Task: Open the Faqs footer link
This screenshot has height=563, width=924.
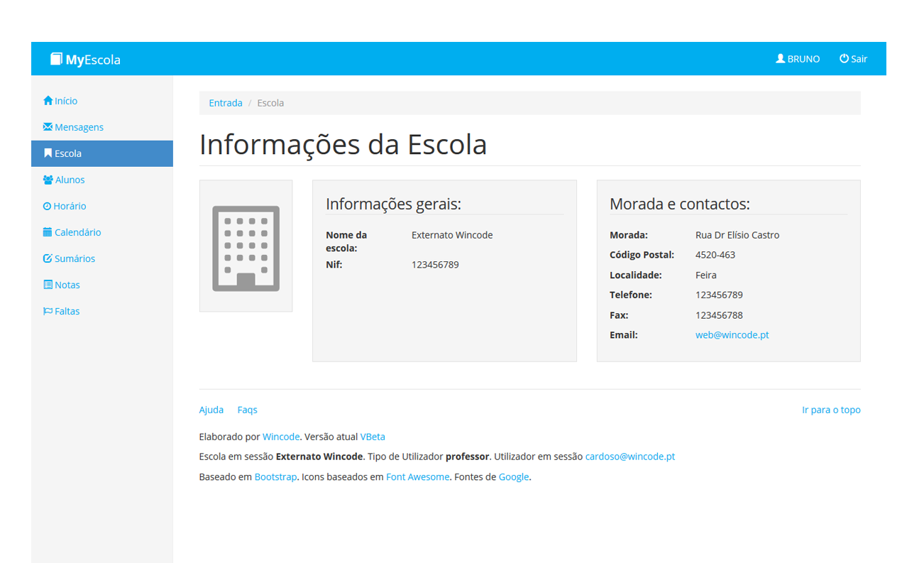Action: pyautogui.click(x=247, y=410)
